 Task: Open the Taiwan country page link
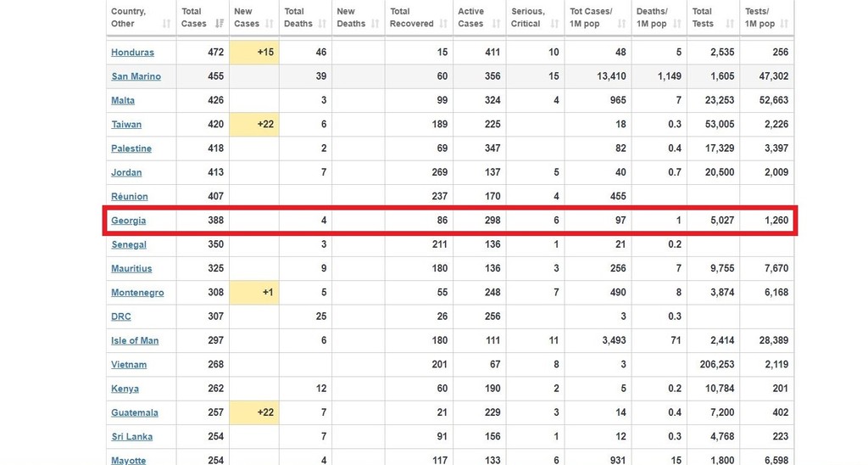click(x=126, y=125)
